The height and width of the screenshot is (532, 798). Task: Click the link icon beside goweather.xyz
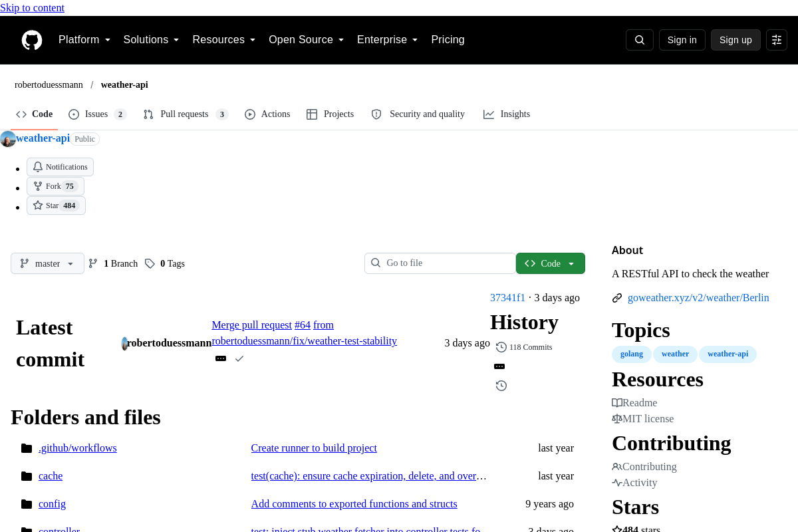click(x=617, y=298)
